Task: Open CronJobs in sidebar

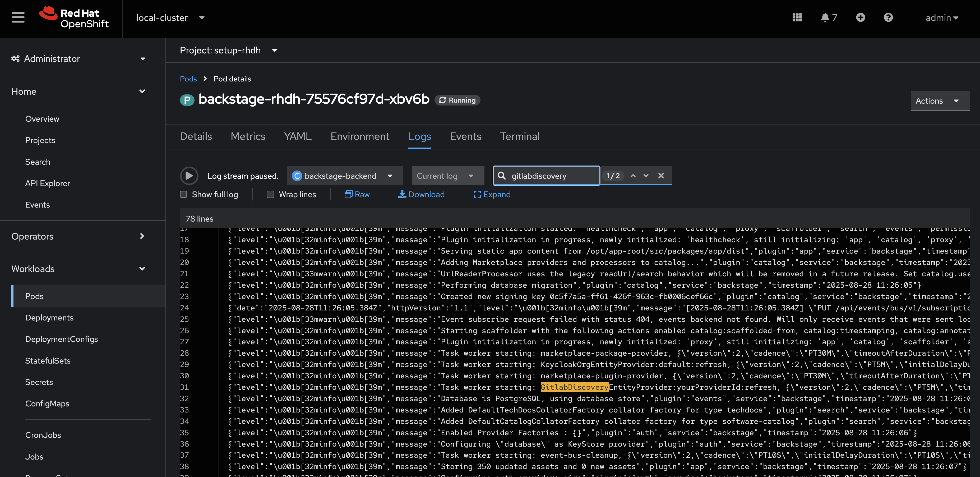Action: [x=43, y=435]
